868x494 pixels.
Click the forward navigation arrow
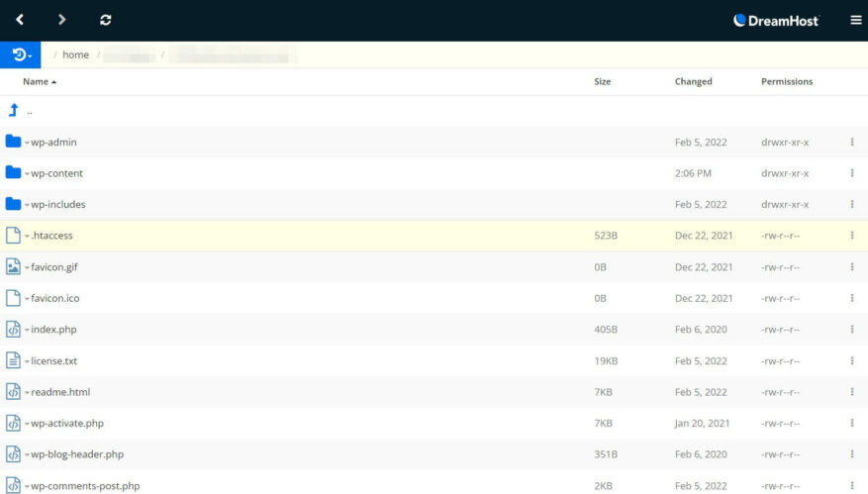[x=62, y=20]
